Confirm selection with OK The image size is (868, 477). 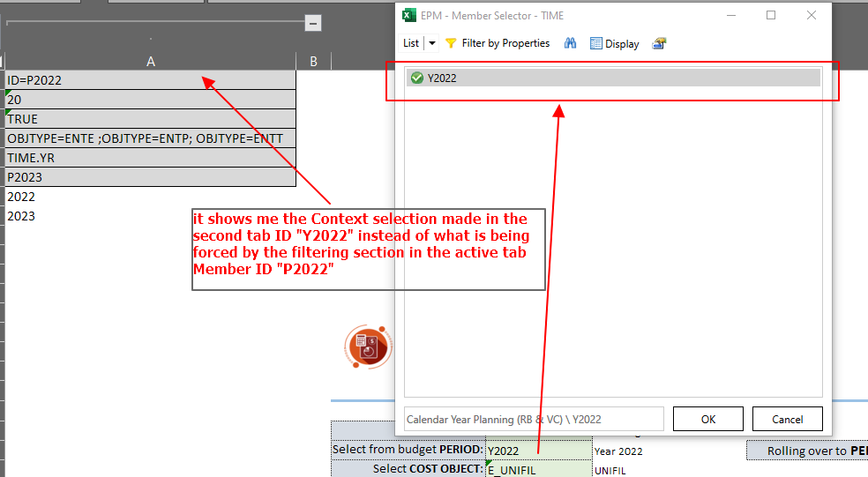[708, 419]
